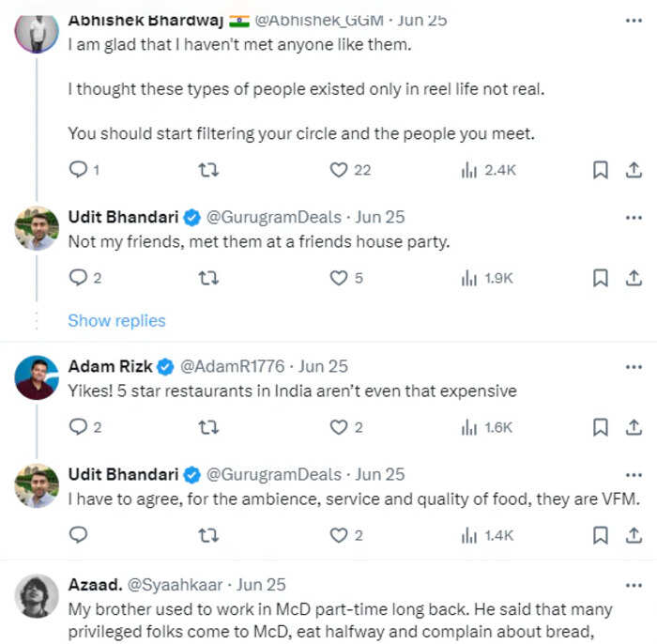Open more options on Abhishek Bhardwaj's tweet
Image resolution: width=657 pixels, height=644 pixels.
click(x=634, y=21)
